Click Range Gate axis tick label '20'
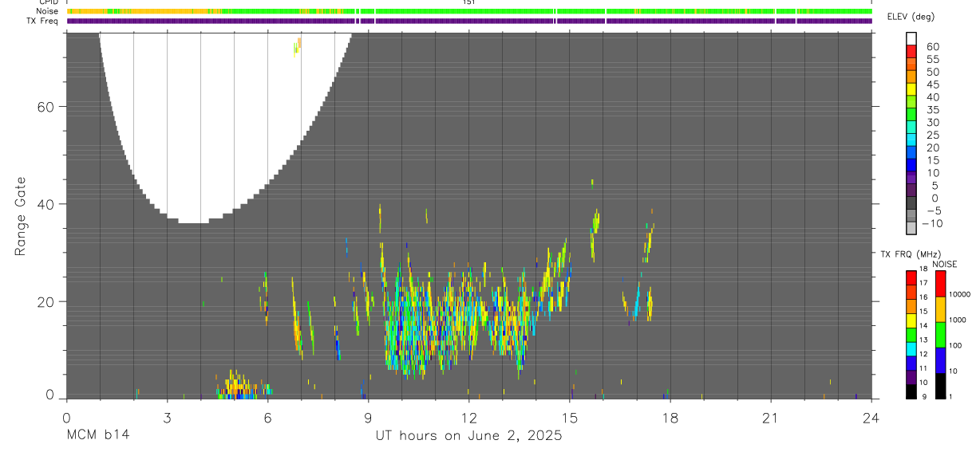Image resolution: width=980 pixels, height=452 pixels. coord(45,301)
